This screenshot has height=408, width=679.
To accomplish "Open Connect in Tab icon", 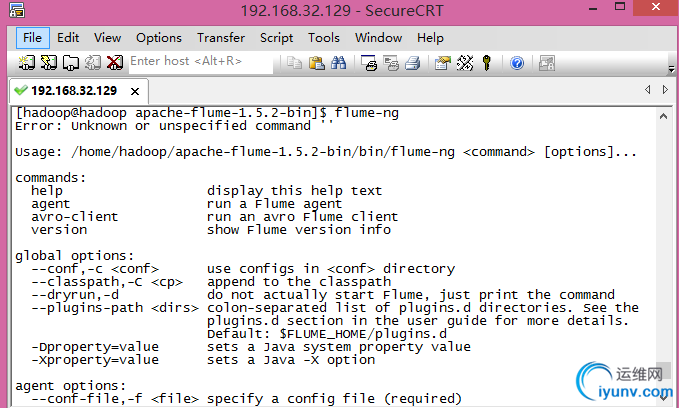I will (71, 63).
